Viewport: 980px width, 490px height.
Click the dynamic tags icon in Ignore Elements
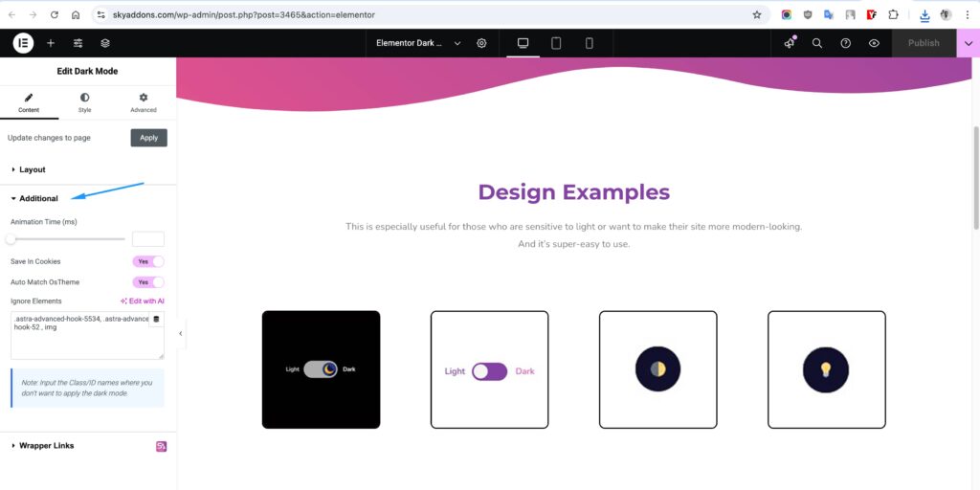coord(156,320)
